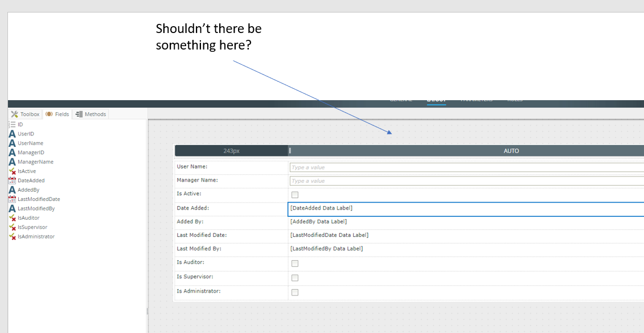Select the AddedBy Data Label control
This screenshot has width=644, height=333.
318,222
